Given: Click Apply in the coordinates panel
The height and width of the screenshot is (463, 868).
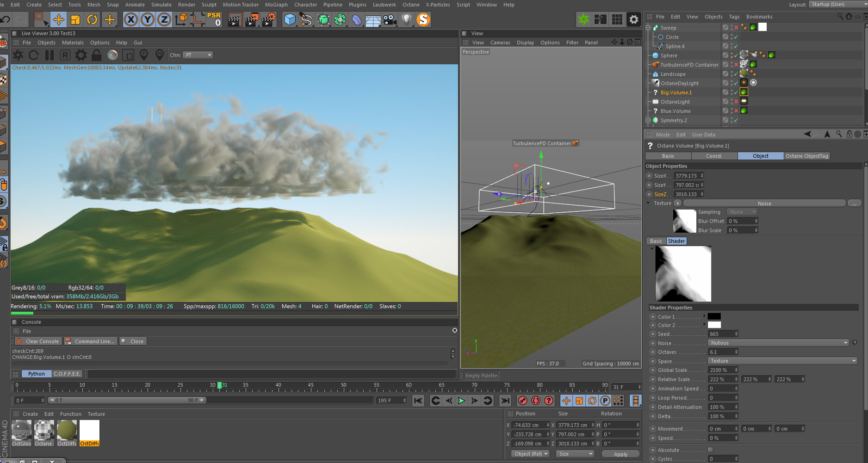Looking at the screenshot, I should coord(620,454).
